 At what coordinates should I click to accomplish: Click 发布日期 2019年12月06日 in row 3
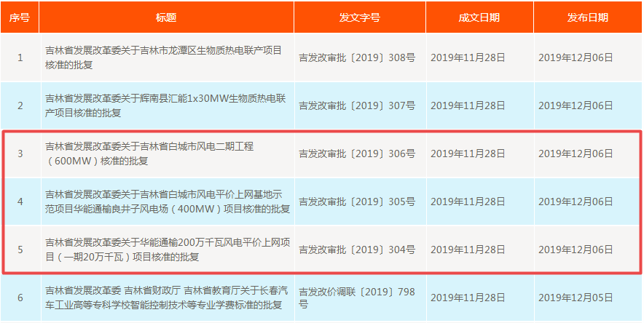point(576,153)
